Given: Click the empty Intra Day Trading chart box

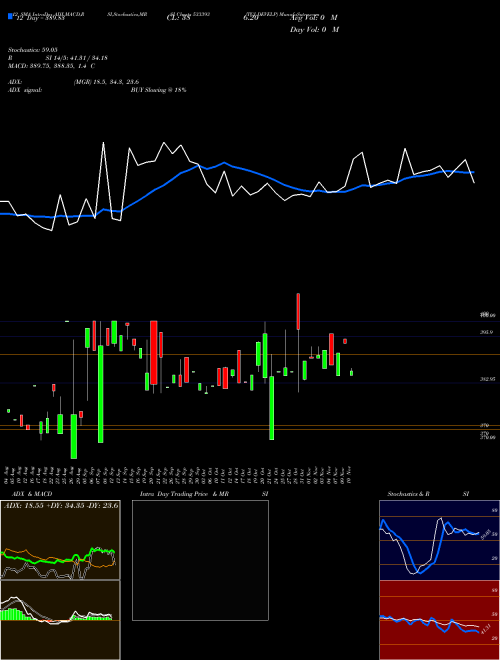Looking at the screenshot, I should (x=200, y=560).
